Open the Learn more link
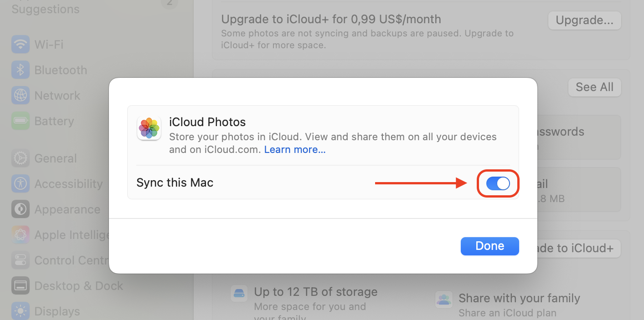The height and width of the screenshot is (320, 644). (x=294, y=149)
